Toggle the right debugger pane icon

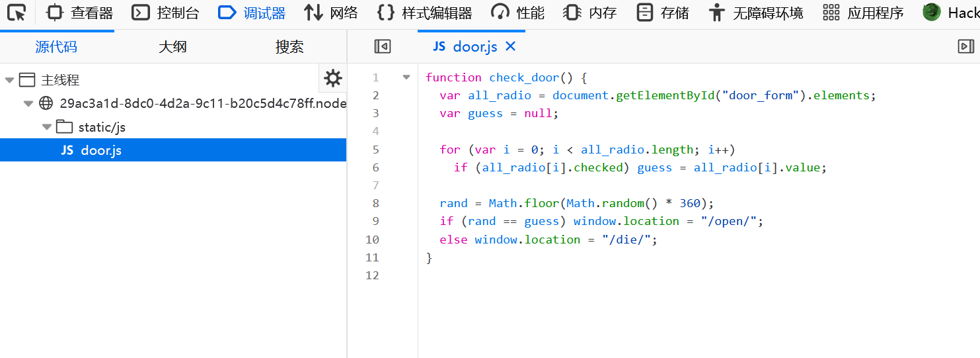click(x=965, y=46)
